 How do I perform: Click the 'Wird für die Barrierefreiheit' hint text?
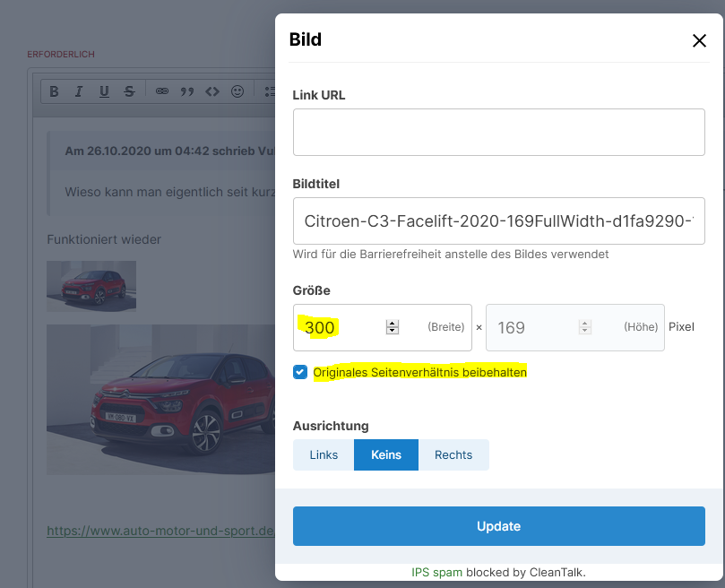pos(451,254)
